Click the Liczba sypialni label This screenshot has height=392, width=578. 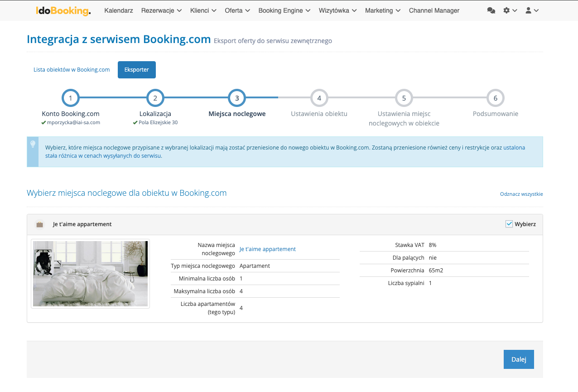(x=406, y=283)
